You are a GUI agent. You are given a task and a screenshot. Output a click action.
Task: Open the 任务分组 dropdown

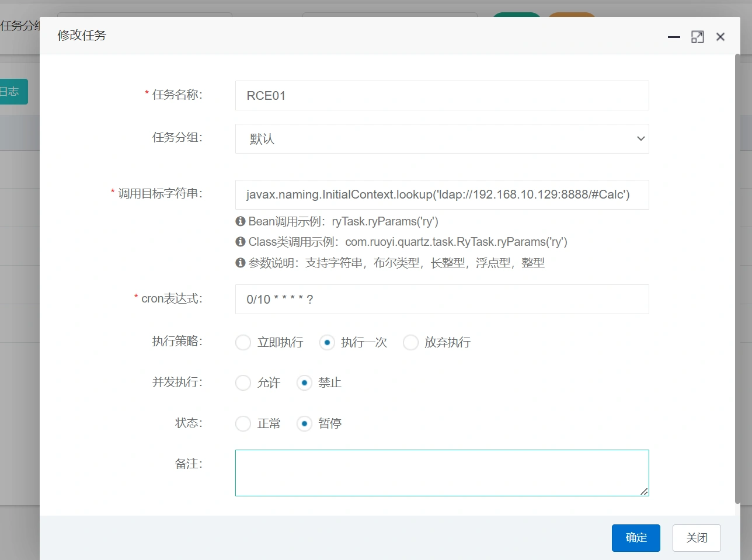pos(441,139)
